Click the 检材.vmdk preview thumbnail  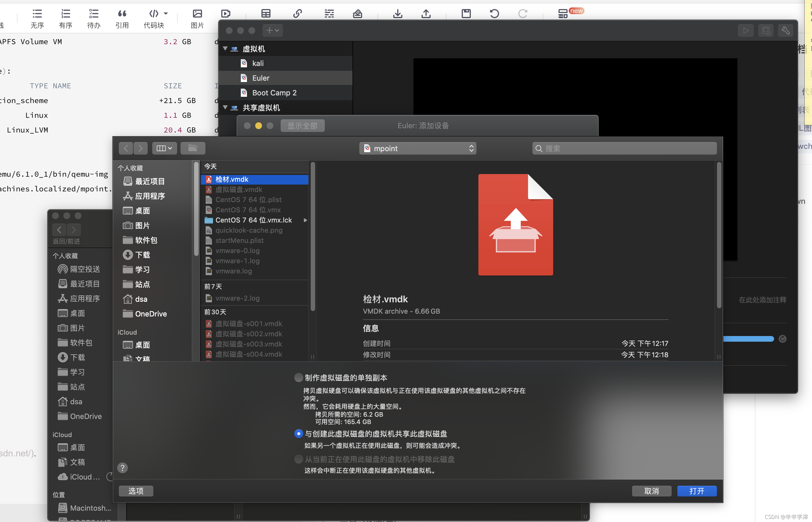(x=515, y=224)
